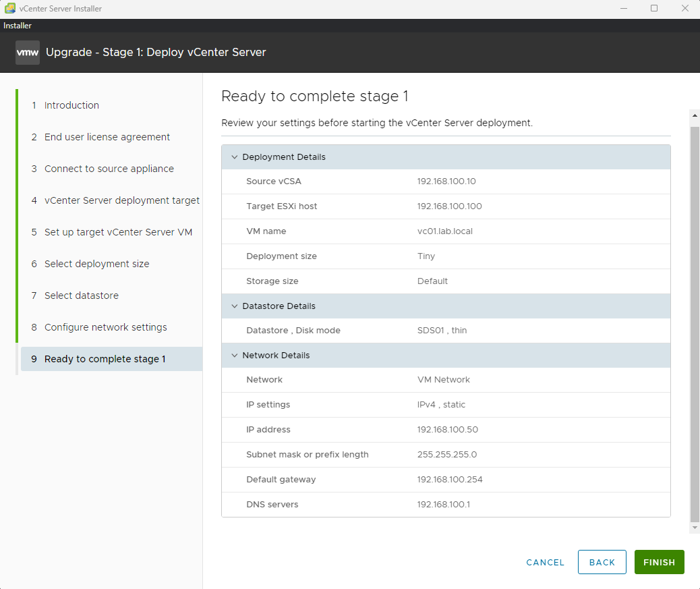700x589 pixels.
Task: Click datastore value SDS01 , thin
Action: point(442,331)
